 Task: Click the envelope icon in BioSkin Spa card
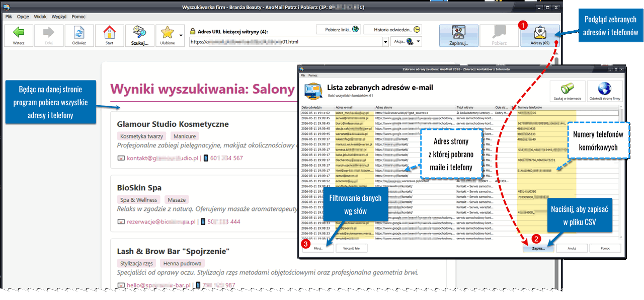121,221
